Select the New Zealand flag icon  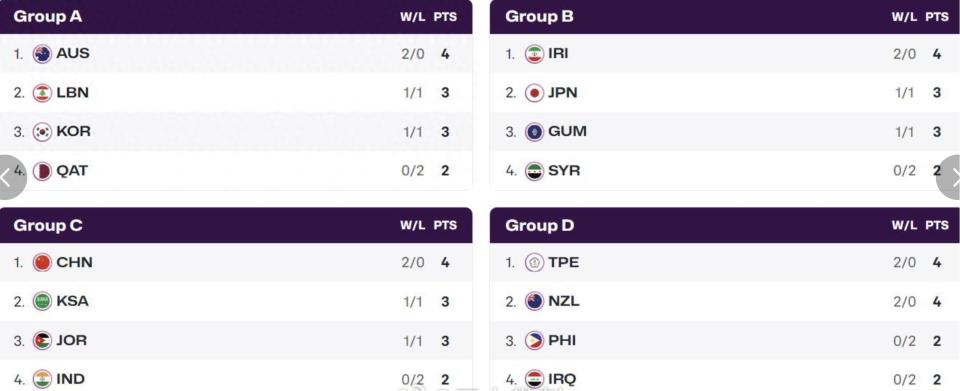pyautogui.click(x=534, y=302)
